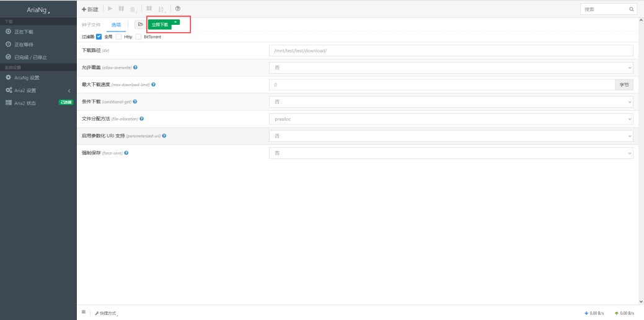Toggle the sidebar hamburger icon at bottom
The height and width of the screenshot is (320, 644).
(84, 313)
